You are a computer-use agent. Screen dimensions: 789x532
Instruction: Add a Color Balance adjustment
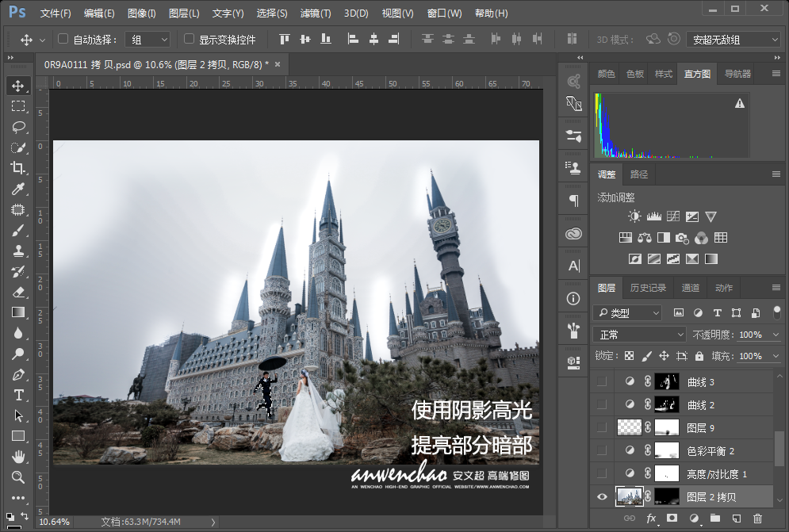click(x=645, y=238)
